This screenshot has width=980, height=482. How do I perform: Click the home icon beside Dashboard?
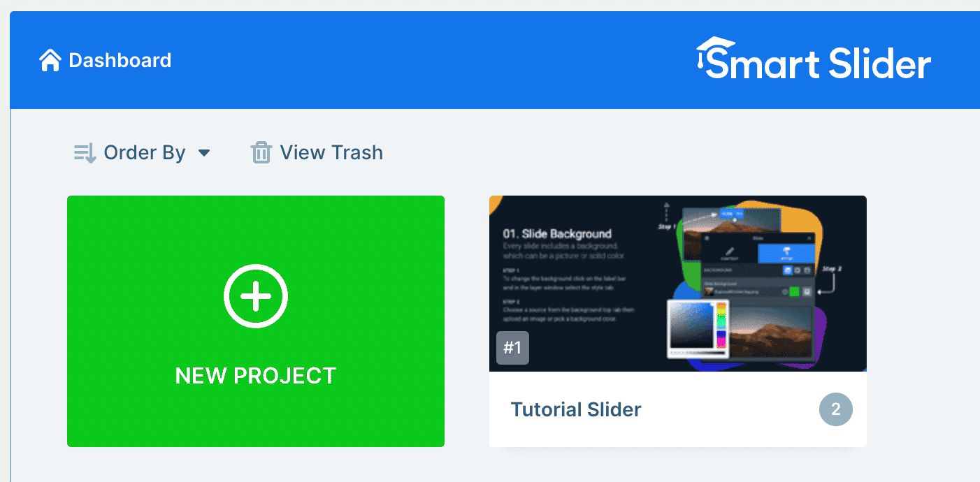click(x=50, y=61)
